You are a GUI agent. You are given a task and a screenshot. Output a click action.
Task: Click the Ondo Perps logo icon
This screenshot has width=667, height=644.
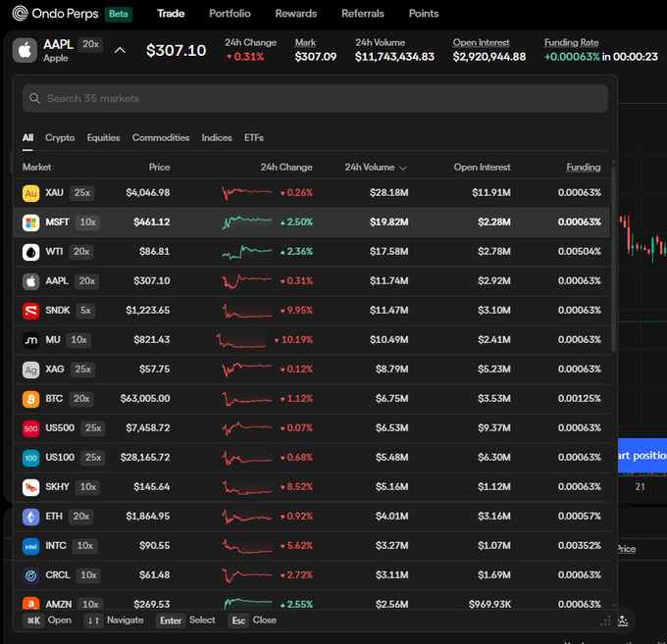[20, 13]
